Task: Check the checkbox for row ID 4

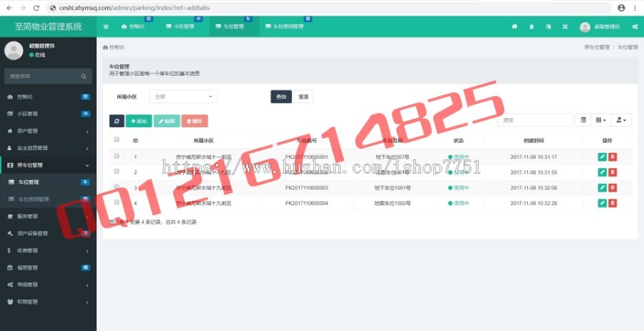Action: coord(117,202)
